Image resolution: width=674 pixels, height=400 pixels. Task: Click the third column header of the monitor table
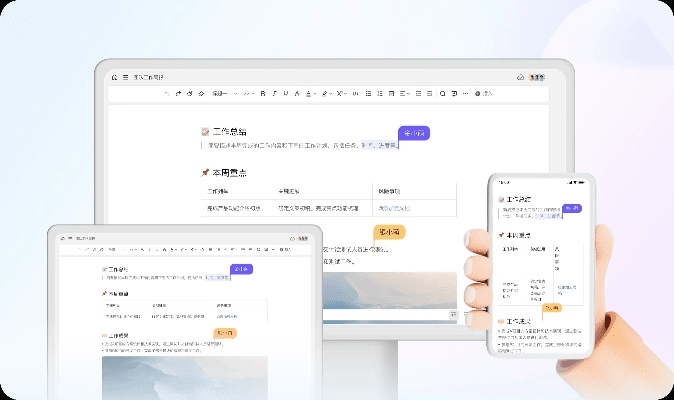point(389,191)
